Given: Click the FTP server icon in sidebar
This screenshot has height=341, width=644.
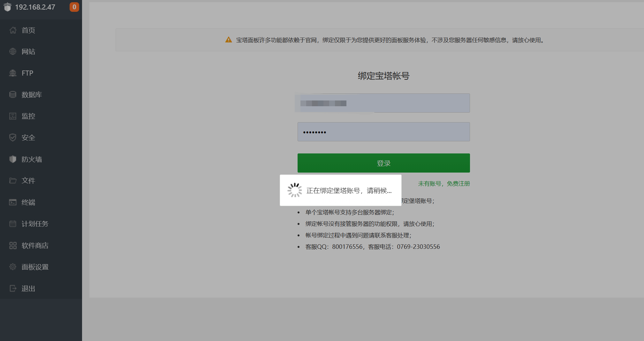Looking at the screenshot, I should (x=13, y=73).
